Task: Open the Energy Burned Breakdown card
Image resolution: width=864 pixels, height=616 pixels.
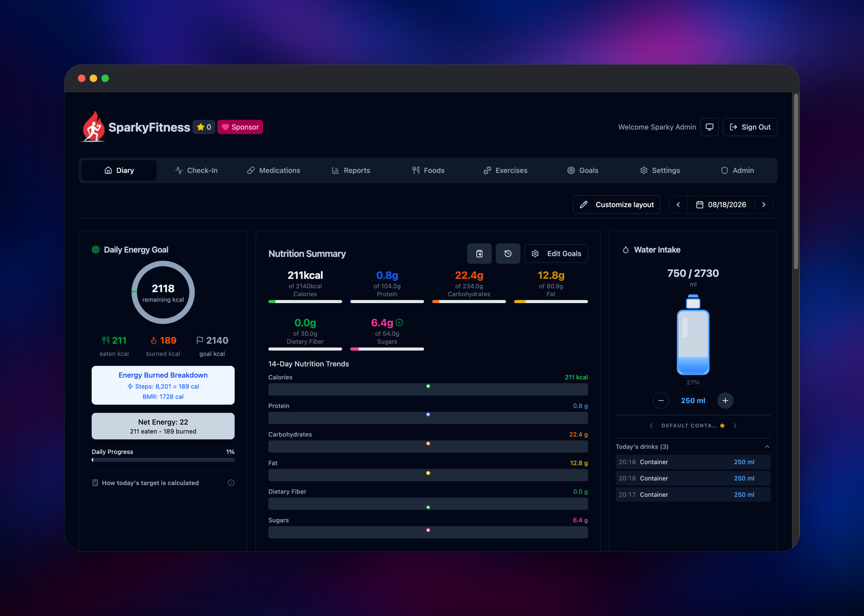Action: click(163, 385)
